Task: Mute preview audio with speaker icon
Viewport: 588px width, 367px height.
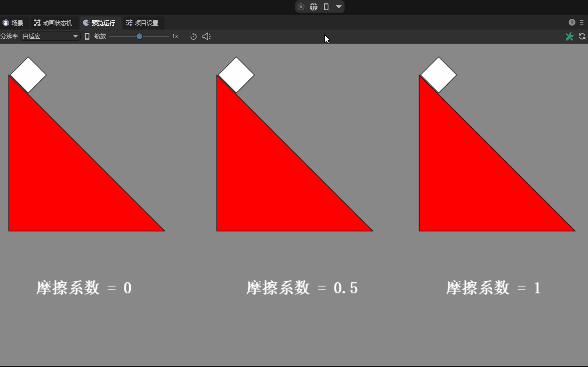Action: pyautogui.click(x=207, y=36)
